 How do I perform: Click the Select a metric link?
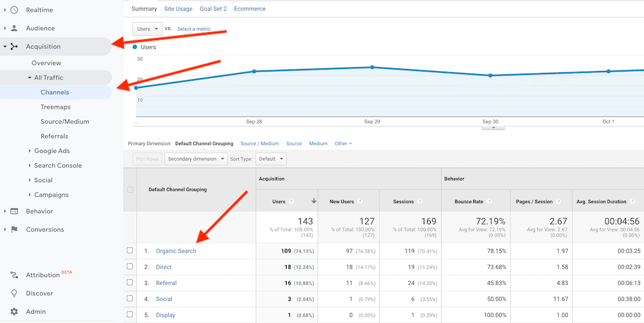(194, 29)
